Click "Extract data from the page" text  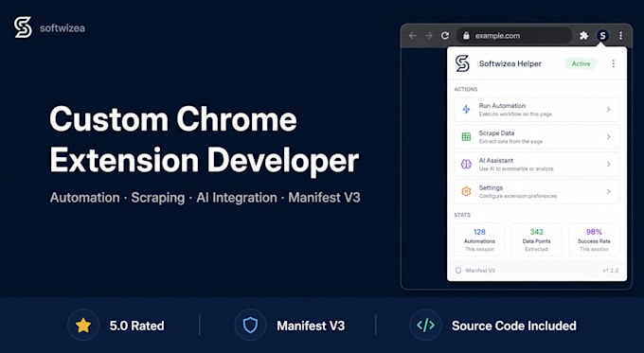(x=510, y=142)
